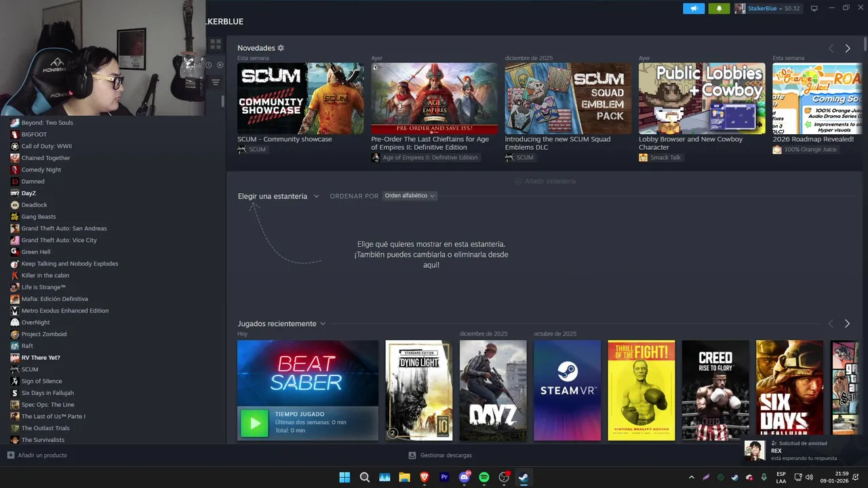Switch library to grid view icon
Image resolution: width=868 pixels, height=488 pixels.
pos(216,44)
